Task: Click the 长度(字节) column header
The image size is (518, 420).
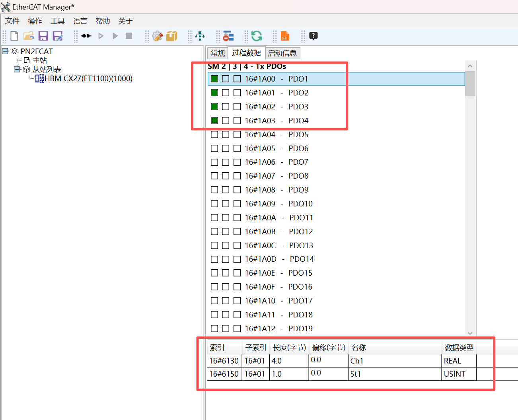Action: 289,348
